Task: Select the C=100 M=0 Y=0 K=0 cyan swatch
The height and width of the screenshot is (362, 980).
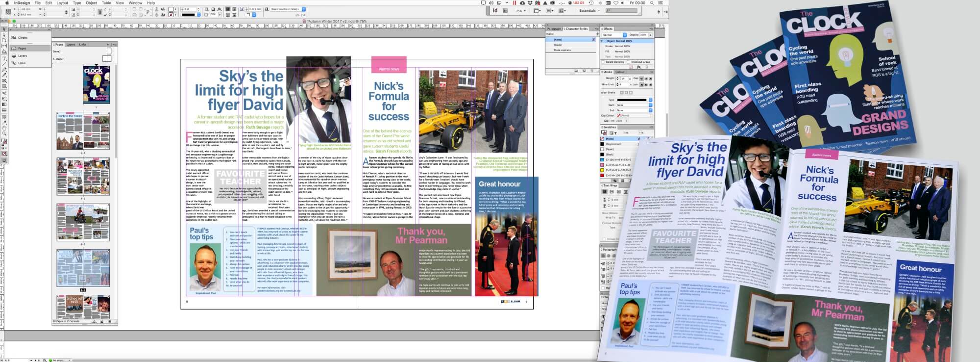Action: tap(617, 159)
